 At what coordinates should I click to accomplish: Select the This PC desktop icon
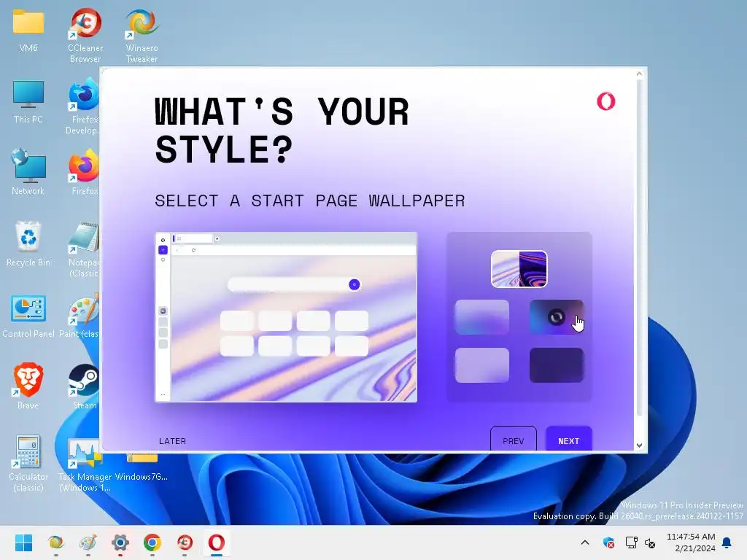pos(28,102)
